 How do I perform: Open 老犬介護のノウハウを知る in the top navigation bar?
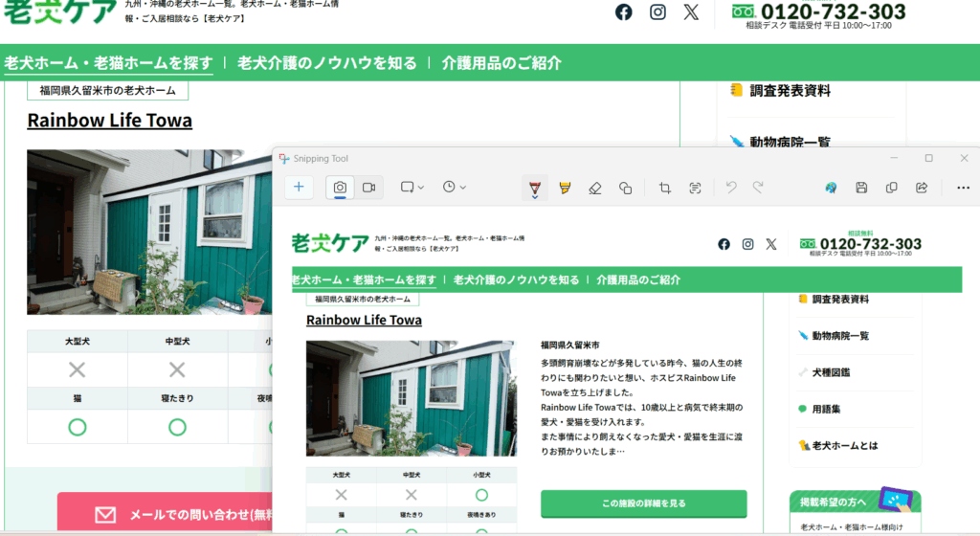(x=327, y=63)
